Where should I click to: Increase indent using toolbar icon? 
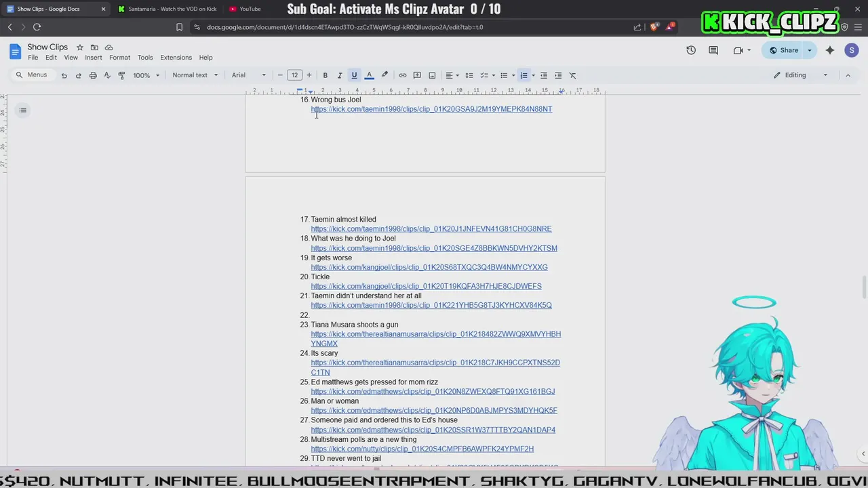558,75
